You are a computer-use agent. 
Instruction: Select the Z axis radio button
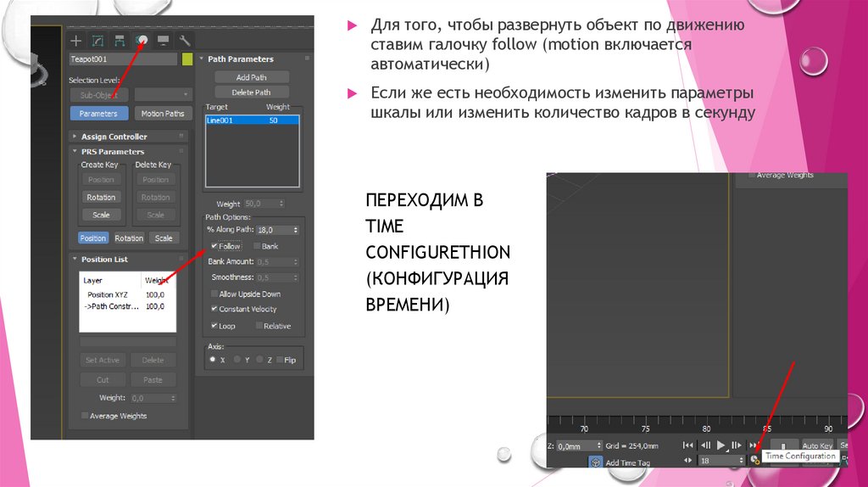coord(259,360)
